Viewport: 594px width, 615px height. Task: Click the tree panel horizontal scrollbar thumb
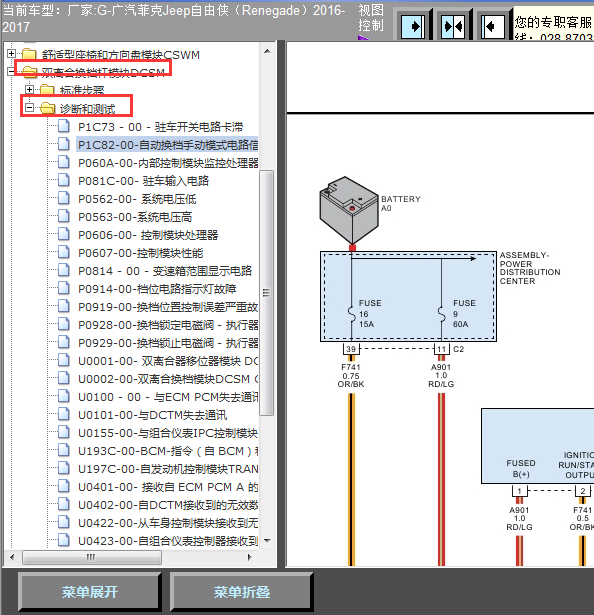(92, 557)
